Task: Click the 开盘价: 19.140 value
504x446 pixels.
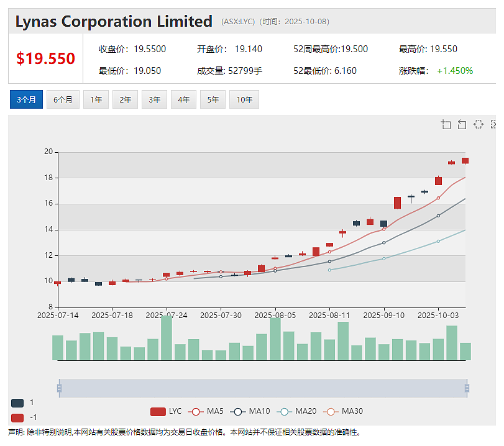Action: (x=229, y=49)
